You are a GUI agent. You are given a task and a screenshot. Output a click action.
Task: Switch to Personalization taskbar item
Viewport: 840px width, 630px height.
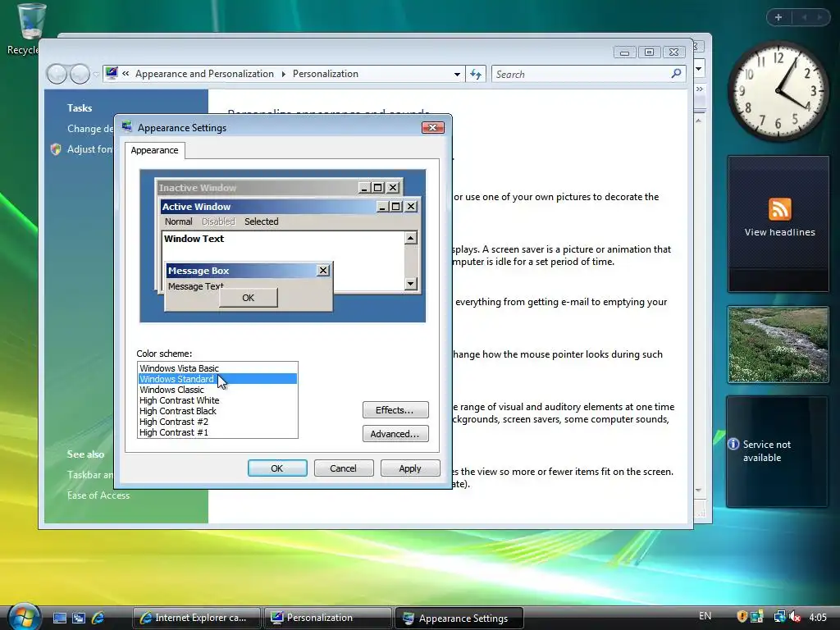pyautogui.click(x=327, y=618)
